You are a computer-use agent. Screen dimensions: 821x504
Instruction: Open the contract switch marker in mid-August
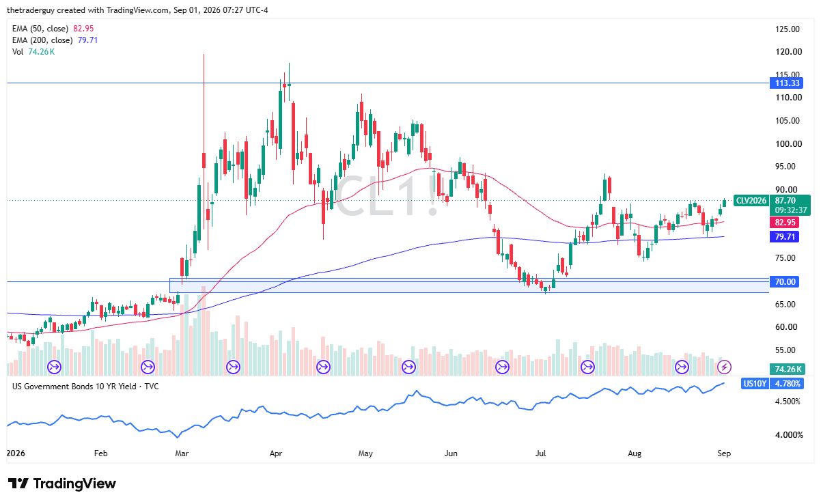coord(682,367)
